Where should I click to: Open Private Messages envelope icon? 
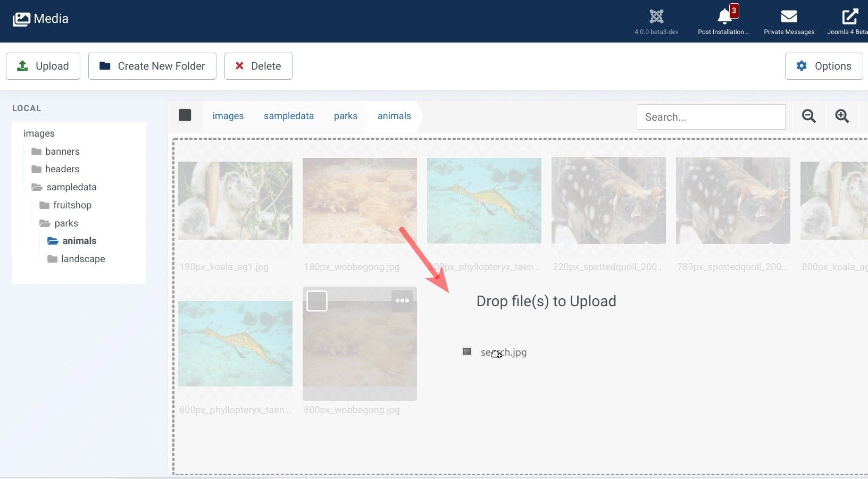click(789, 17)
